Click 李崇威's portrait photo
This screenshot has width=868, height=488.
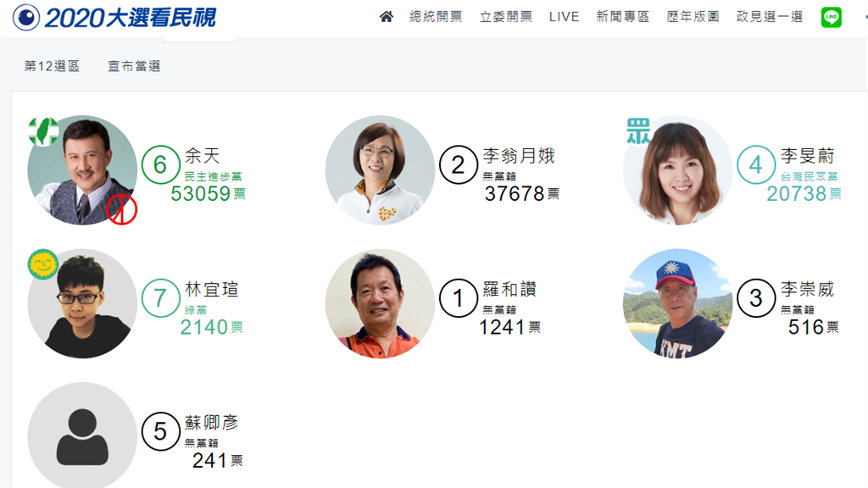click(x=677, y=303)
